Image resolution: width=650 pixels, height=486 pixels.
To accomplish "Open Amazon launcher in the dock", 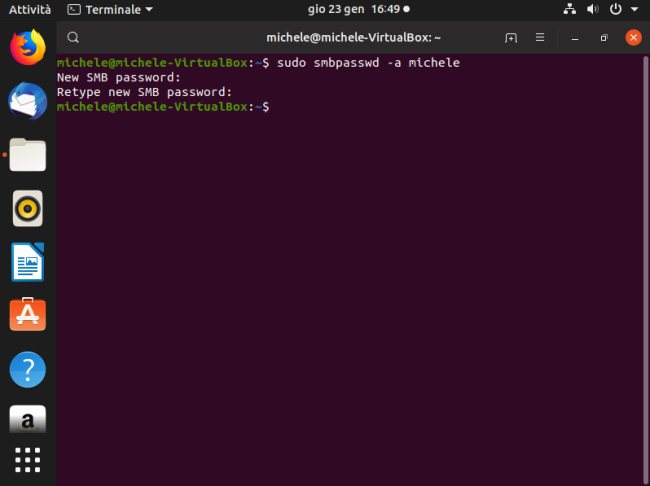I will (x=28, y=419).
